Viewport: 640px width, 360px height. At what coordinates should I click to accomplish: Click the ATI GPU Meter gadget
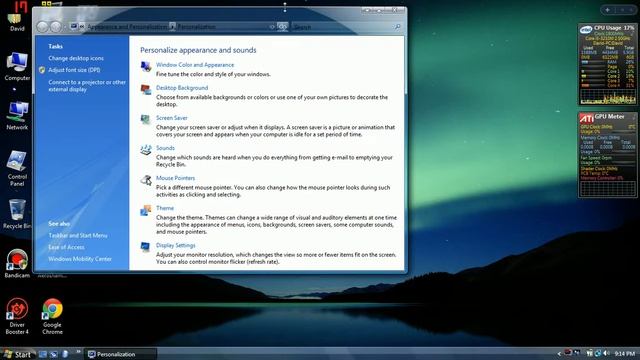607,155
